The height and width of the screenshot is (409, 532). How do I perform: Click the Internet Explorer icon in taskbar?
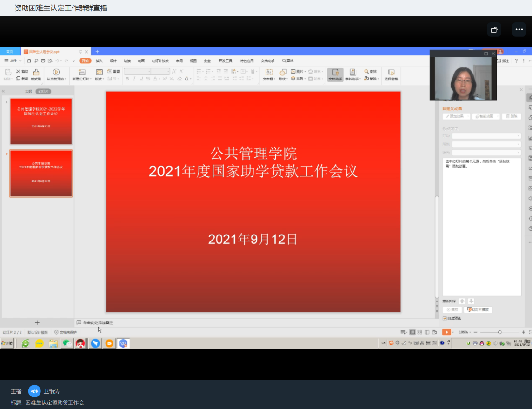click(x=26, y=343)
